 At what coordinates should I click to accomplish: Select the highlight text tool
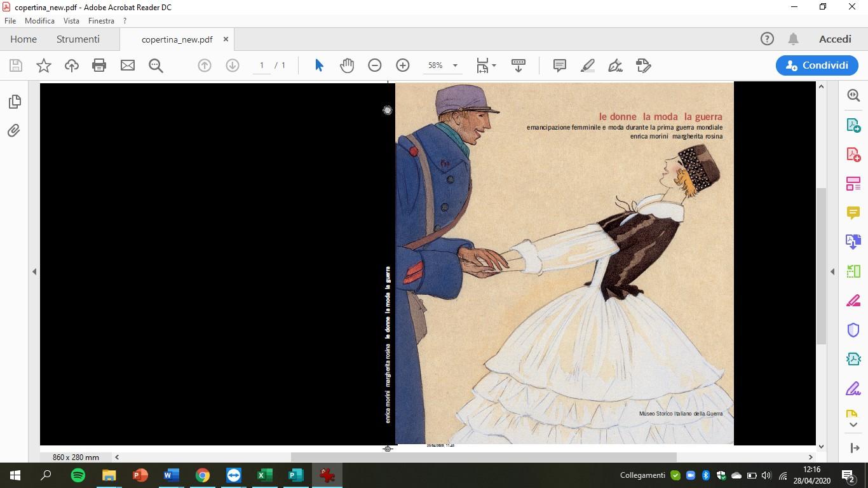click(x=588, y=65)
